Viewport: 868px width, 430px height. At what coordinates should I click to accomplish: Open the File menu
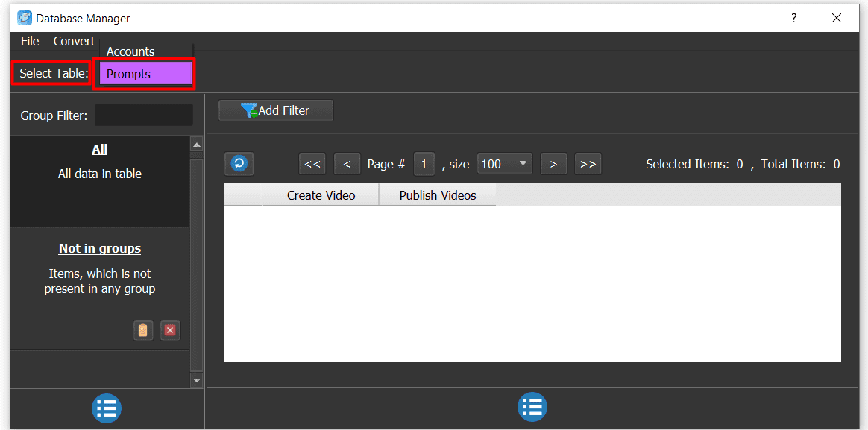click(x=29, y=41)
